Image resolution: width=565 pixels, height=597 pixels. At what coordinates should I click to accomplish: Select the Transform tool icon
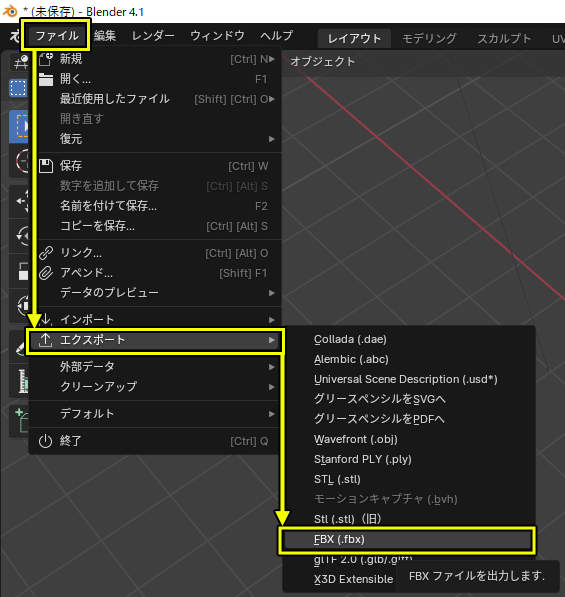click(x=19, y=306)
